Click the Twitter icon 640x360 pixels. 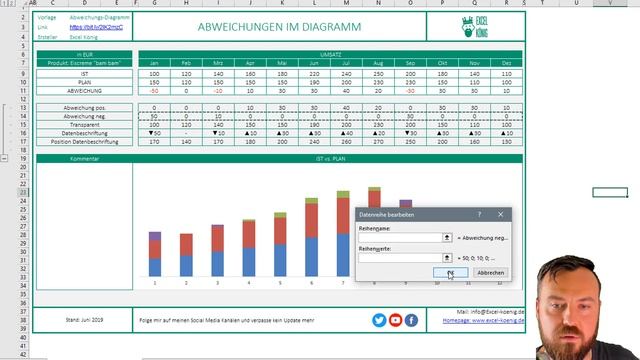tap(379, 320)
